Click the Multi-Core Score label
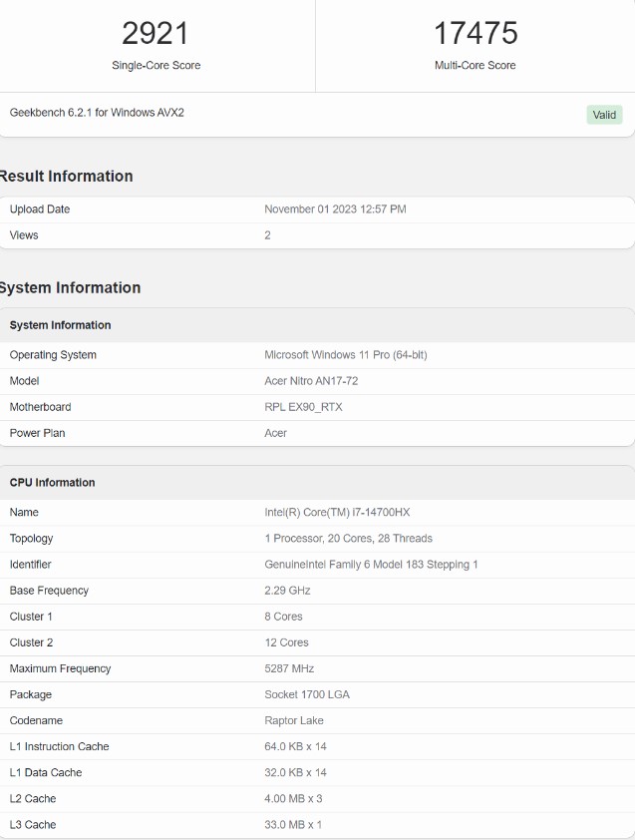The height and width of the screenshot is (840, 635). pyautogui.click(x=475, y=66)
